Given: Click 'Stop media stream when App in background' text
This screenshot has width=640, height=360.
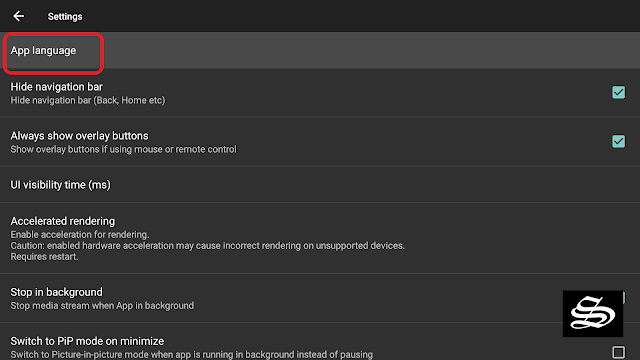Looking at the screenshot, I should point(102,306).
